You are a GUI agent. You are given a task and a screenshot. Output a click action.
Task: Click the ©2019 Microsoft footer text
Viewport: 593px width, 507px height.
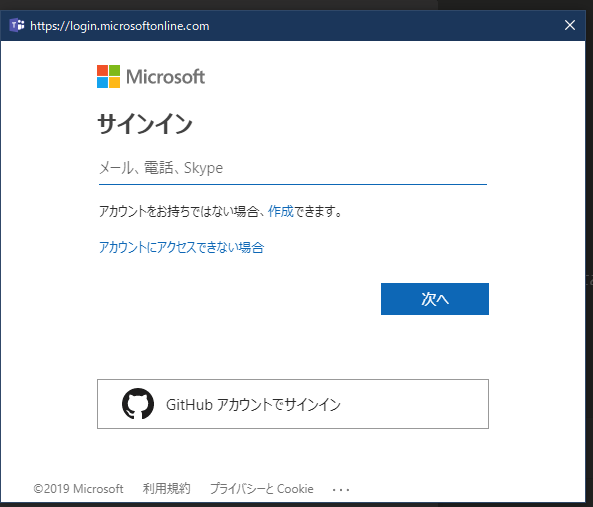[78, 488]
